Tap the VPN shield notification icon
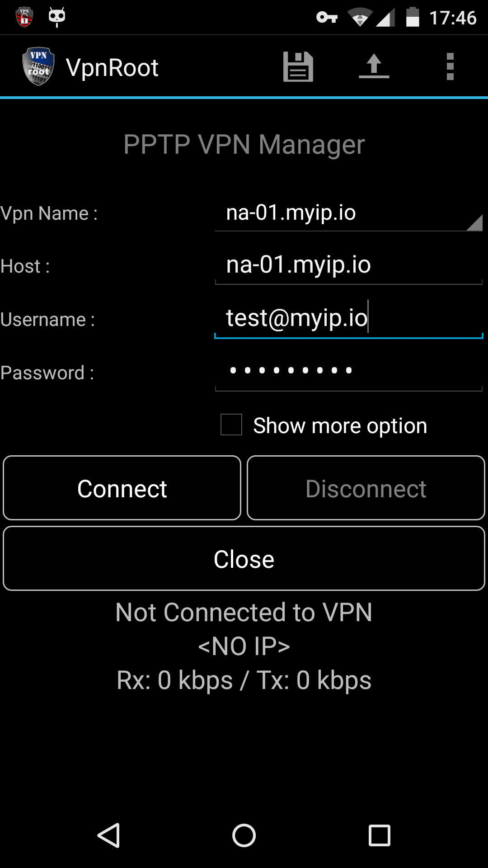488x868 pixels. [x=24, y=17]
